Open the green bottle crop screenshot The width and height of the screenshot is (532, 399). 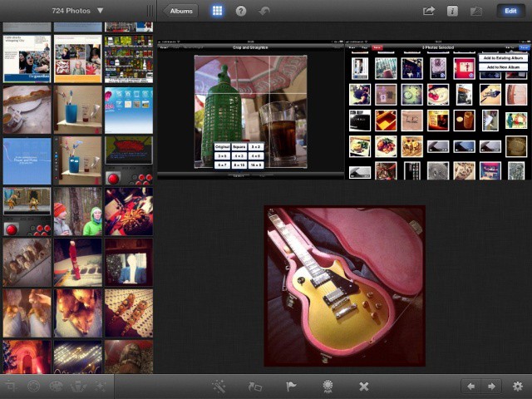coord(250,111)
